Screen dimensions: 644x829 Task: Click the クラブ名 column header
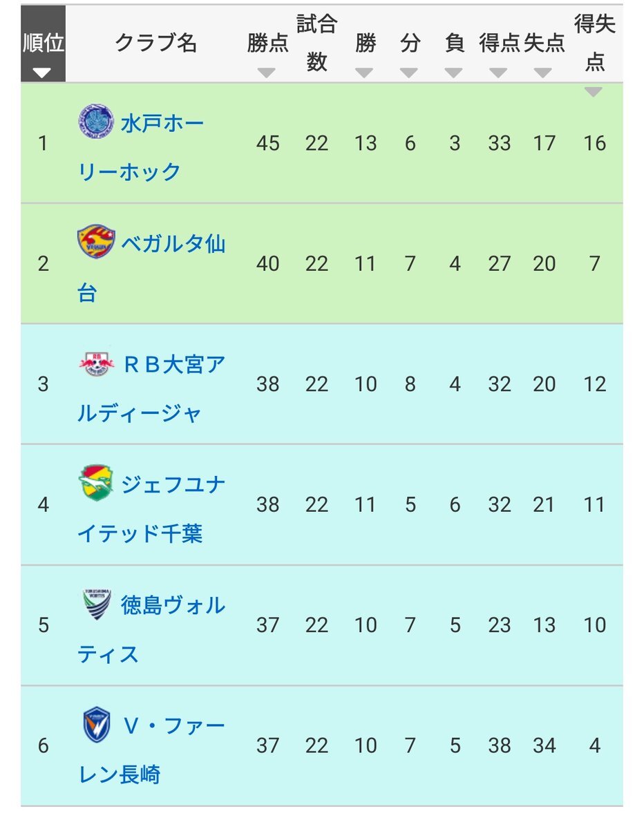click(x=155, y=44)
